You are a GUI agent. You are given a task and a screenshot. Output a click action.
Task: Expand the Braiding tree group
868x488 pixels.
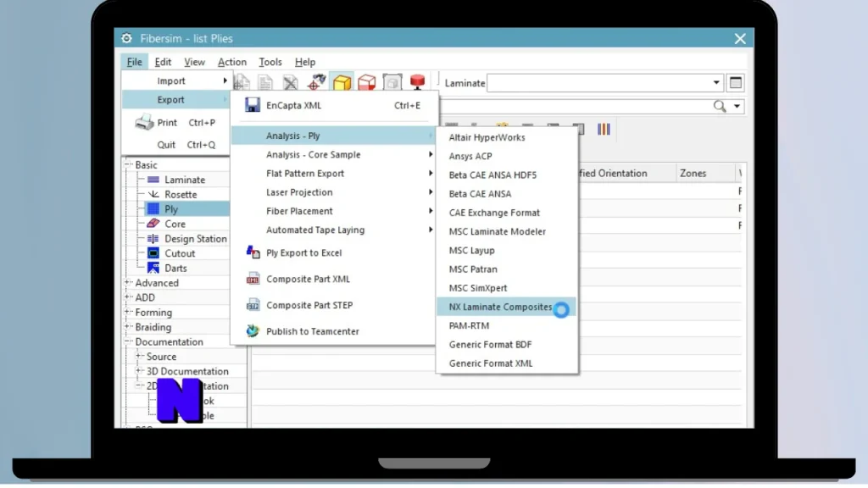click(128, 326)
